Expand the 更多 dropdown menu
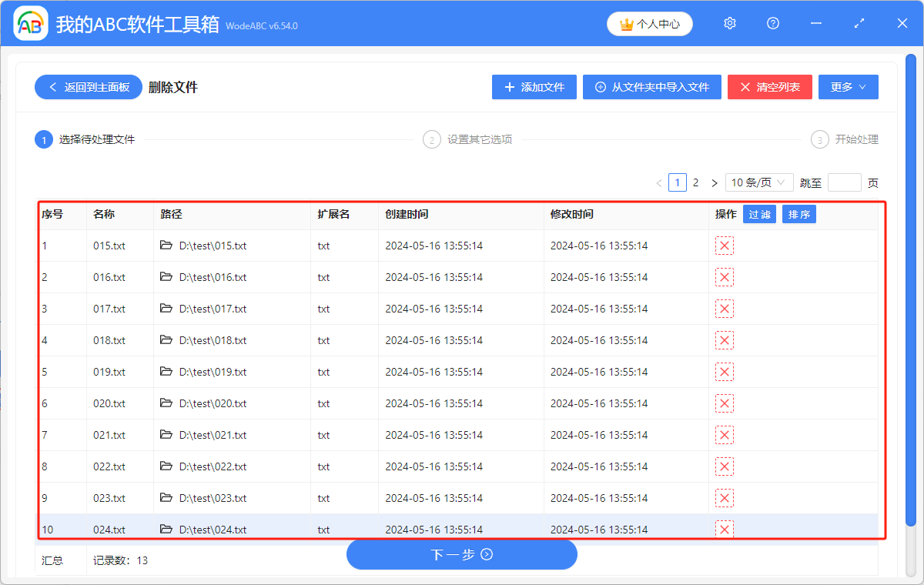924x585 pixels. point(848,87)
